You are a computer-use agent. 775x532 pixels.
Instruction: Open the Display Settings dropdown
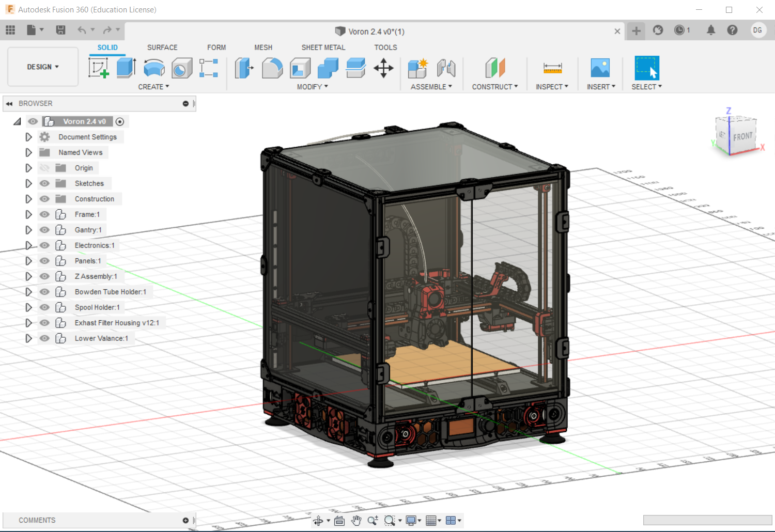(x=412, y=521)
